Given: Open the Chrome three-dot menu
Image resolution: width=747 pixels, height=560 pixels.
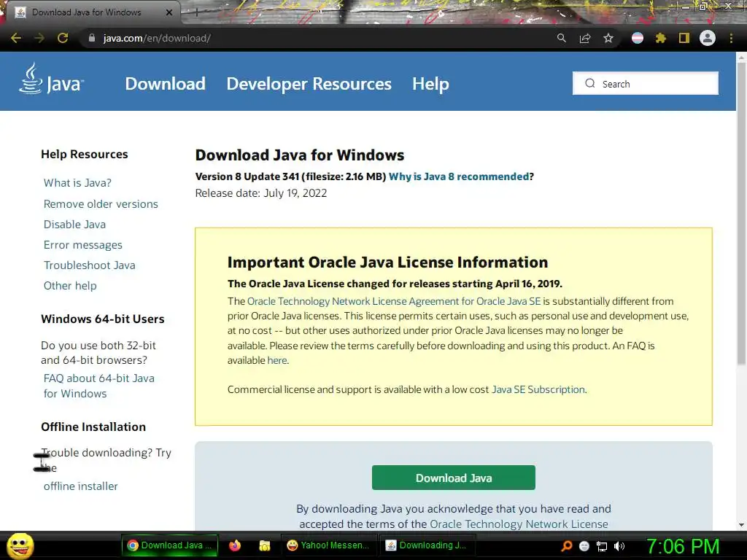Looking at the screenshot, I should (x=731, y=38).
